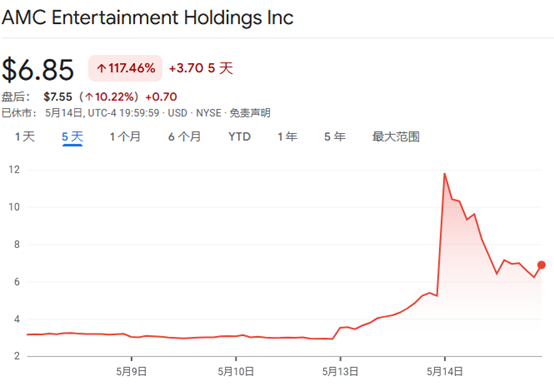This screenshot has height=391, width=554.
Task: Show the YTD chart range
Action: pos(240,136)
